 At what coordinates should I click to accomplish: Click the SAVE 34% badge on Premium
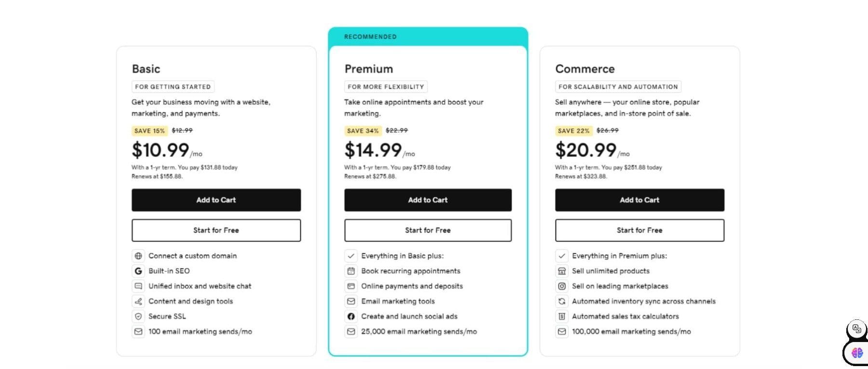click(x=363, y=130)
